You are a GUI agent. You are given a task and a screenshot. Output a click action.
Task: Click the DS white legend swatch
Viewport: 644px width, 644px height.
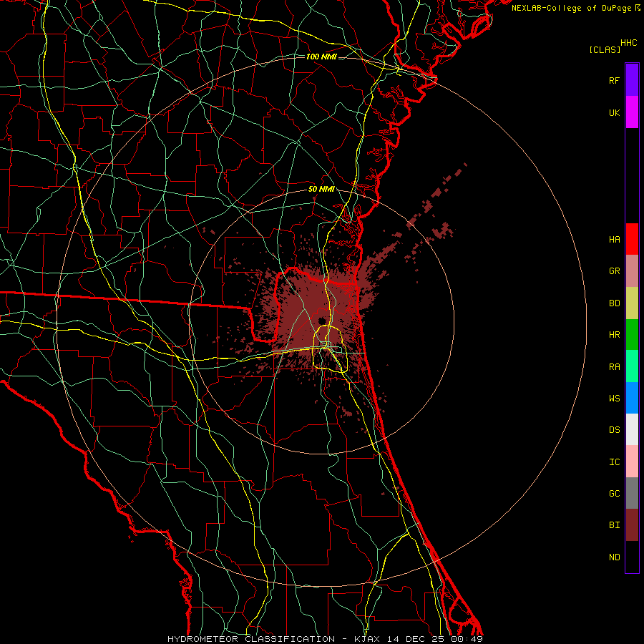[632, 429]
